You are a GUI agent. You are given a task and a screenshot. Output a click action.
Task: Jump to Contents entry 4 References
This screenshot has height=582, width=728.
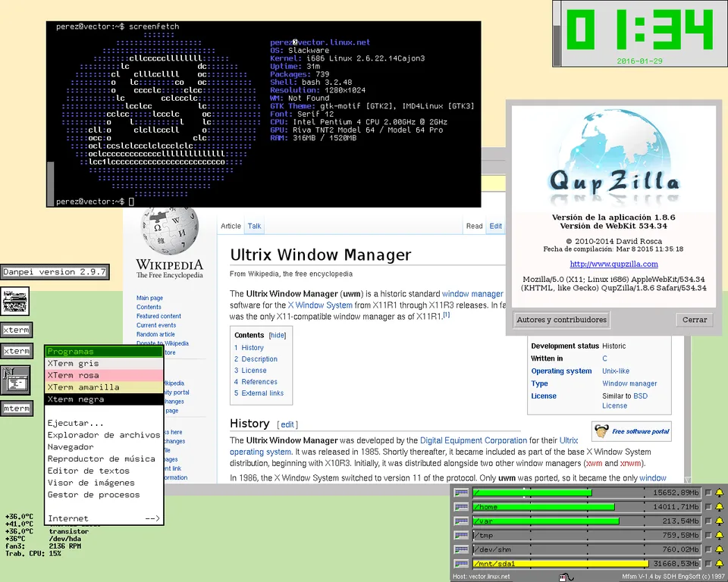pyautogui.click(x=256, y=382)
